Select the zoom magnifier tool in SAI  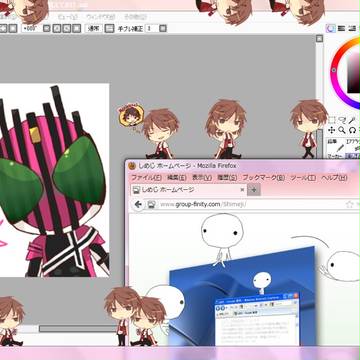[342, 130]
